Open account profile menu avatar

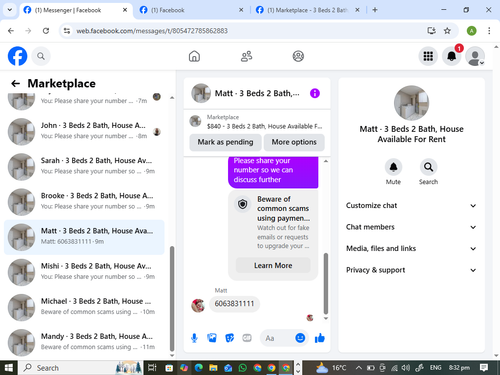coord(475,56)
